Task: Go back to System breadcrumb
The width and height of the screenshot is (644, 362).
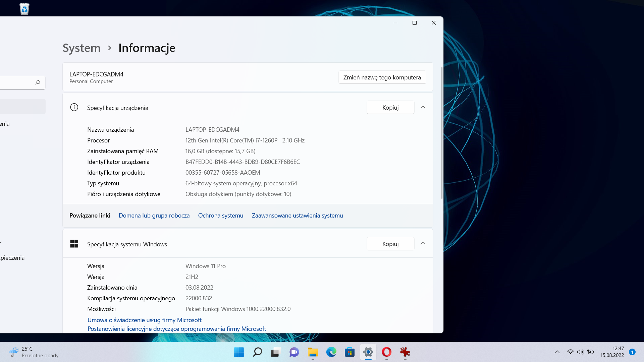Action: (x=82, y=48)
